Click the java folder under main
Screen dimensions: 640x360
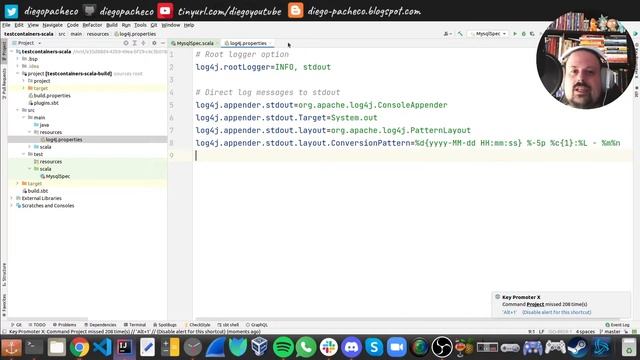(41, 125)
